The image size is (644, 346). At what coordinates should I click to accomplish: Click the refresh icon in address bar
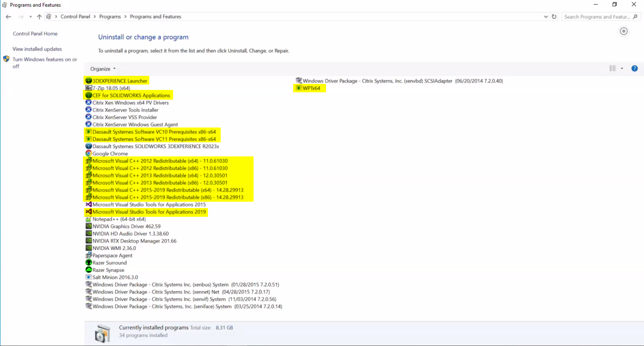554,16
